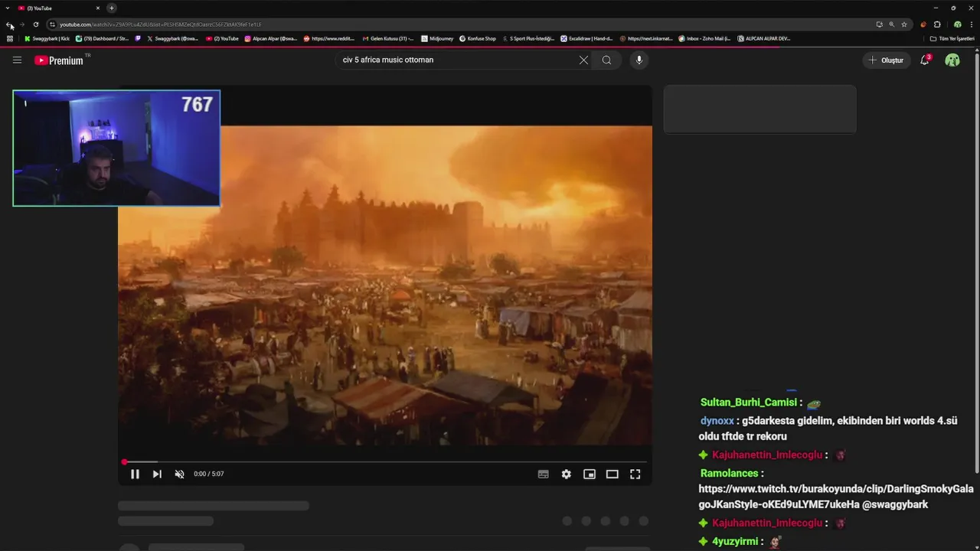This screenshot has width=980, height=551.
Task: Skip to the next video
Action: pyautogui.click(x=157, y=474)
